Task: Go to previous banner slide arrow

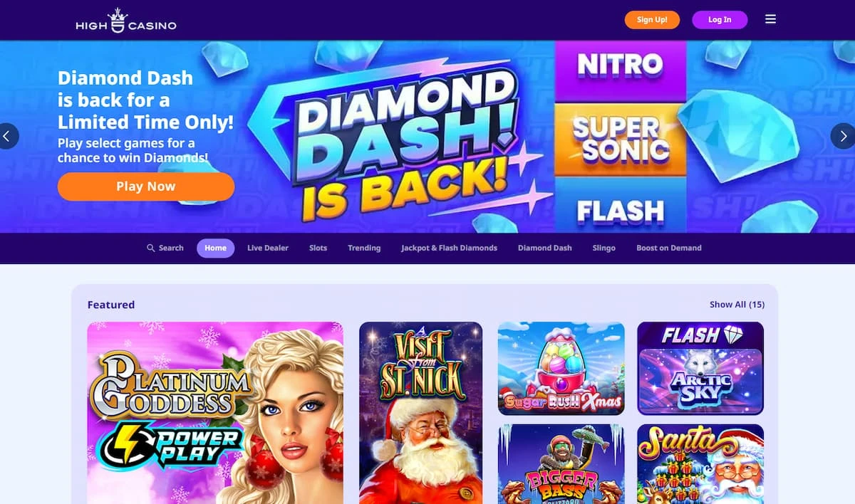Action: tap(8, 136)
